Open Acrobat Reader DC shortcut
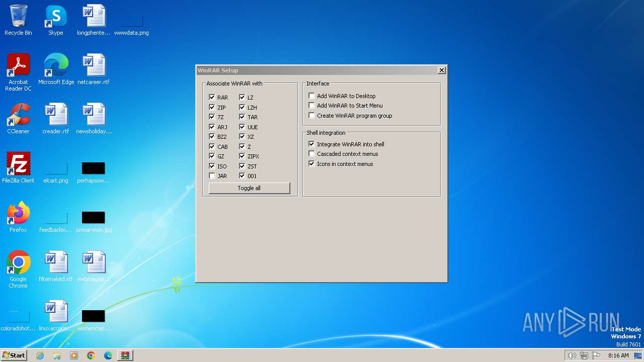Viewport: 644px width, 362px height. pos(19,72)
